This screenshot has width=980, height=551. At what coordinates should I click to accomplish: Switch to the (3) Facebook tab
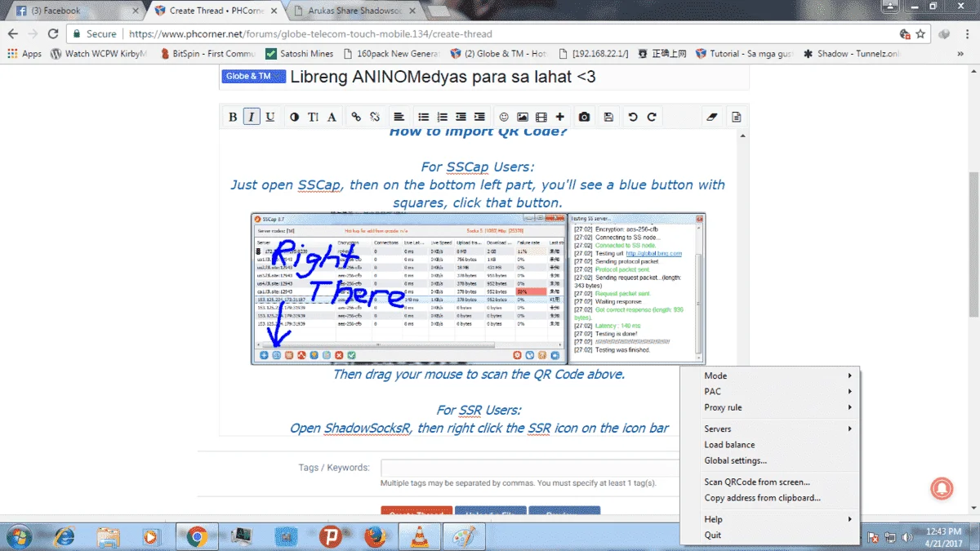73,11
